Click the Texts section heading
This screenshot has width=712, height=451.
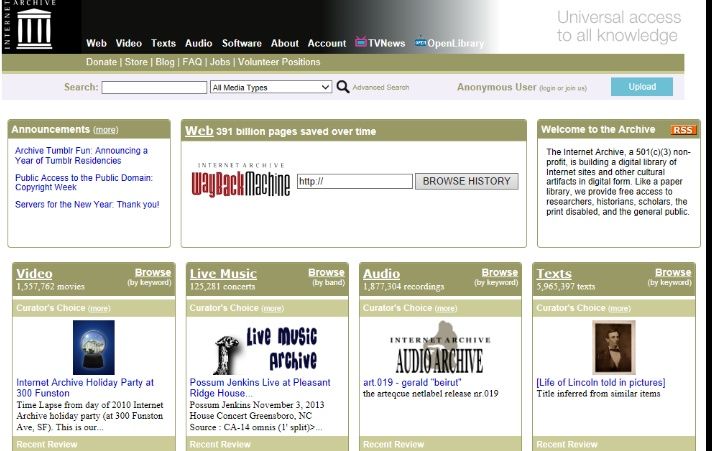coord(554,273)
